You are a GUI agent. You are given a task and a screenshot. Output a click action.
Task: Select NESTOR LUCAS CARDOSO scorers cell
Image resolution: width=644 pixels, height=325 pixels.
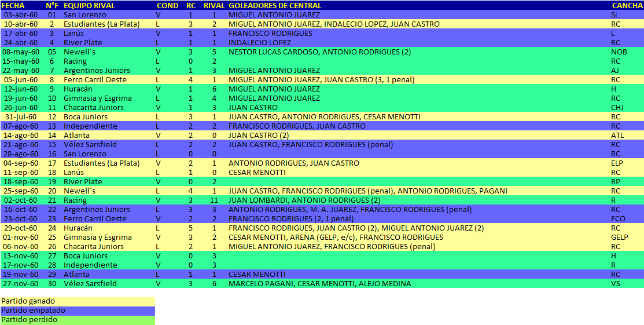coord(319,52)
